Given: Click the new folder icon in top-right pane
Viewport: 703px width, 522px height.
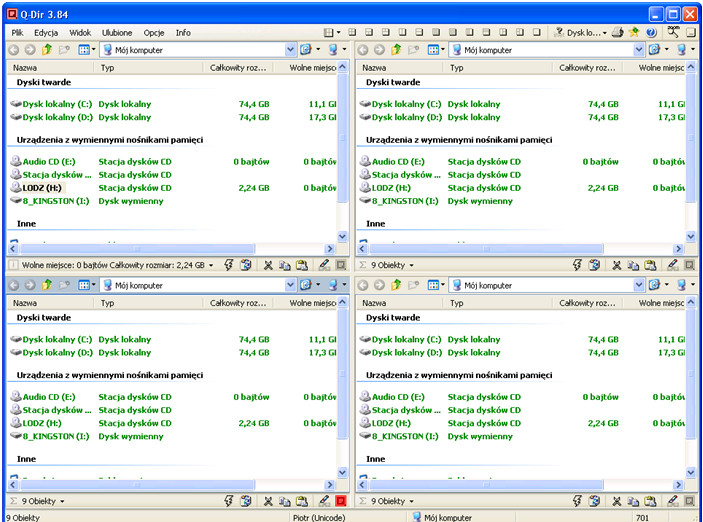Looking at the screenshot, I should (413, 50).
